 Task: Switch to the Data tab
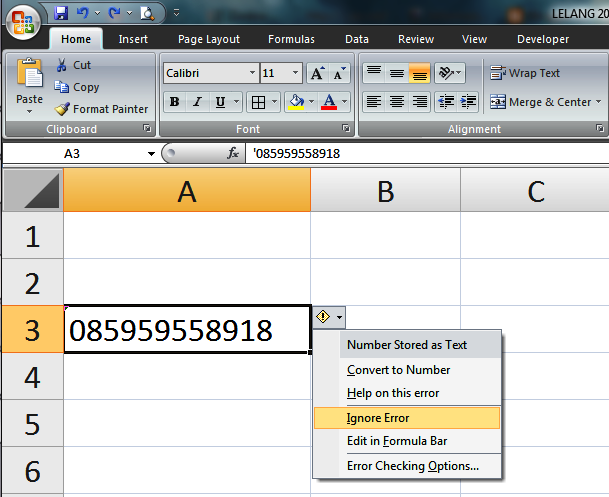click(357, 39)
